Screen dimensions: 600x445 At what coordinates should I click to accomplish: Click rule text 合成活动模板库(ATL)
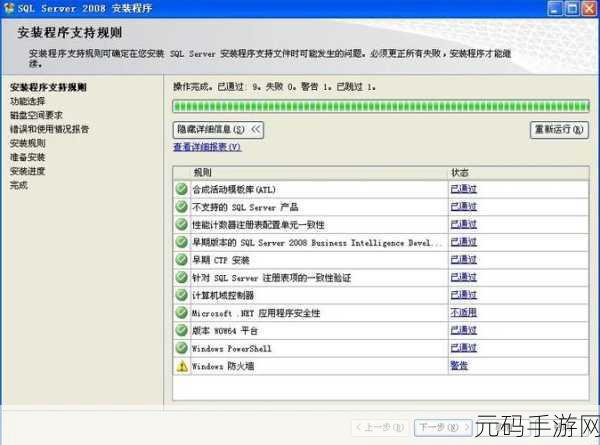coord(234,189)
